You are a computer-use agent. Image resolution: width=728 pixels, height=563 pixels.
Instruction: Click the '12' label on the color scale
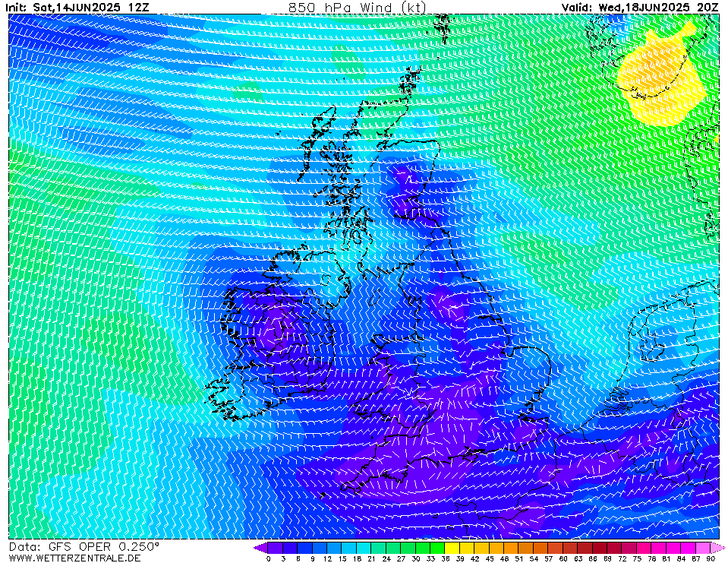(x=327, y=558)
